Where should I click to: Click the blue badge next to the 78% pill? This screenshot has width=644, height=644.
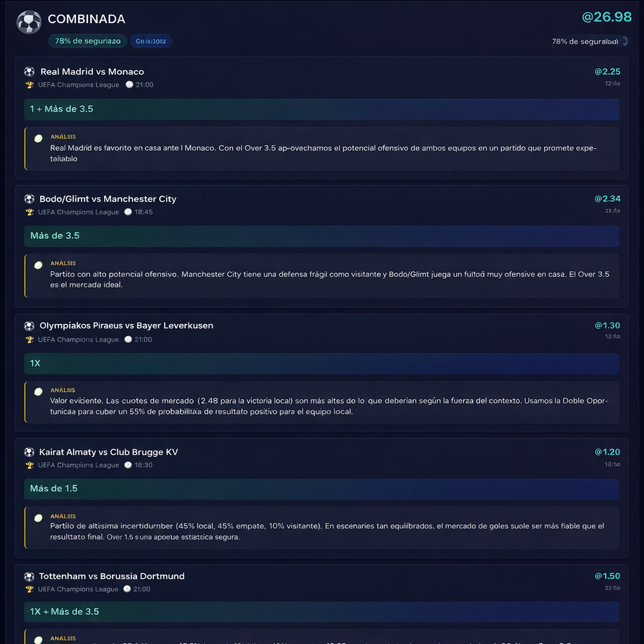(x=151, y=41)
